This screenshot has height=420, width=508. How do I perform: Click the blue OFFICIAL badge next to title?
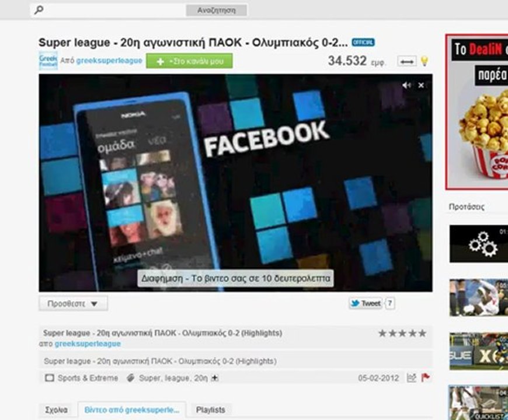click(x=363, y=43)
